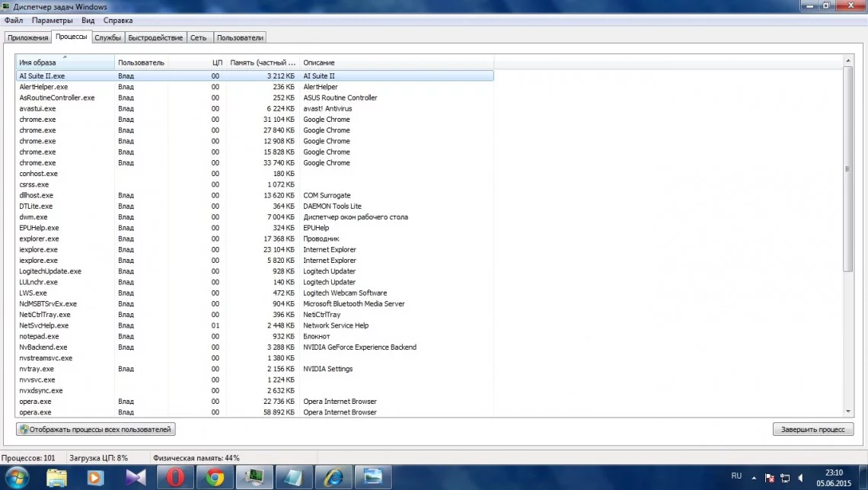The image size is (868, 490).
Task: Select the EPUHelp.exe process
Action: pyautogui.click(x=254, y=228)
